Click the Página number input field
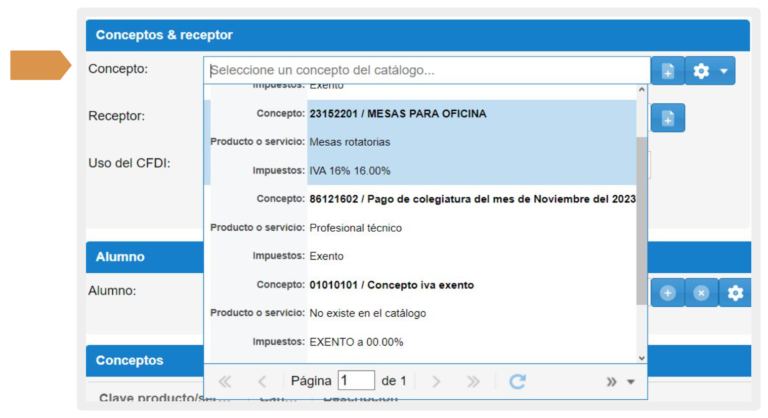Screen dimensions: 768x418 click(x=356, y=381)
